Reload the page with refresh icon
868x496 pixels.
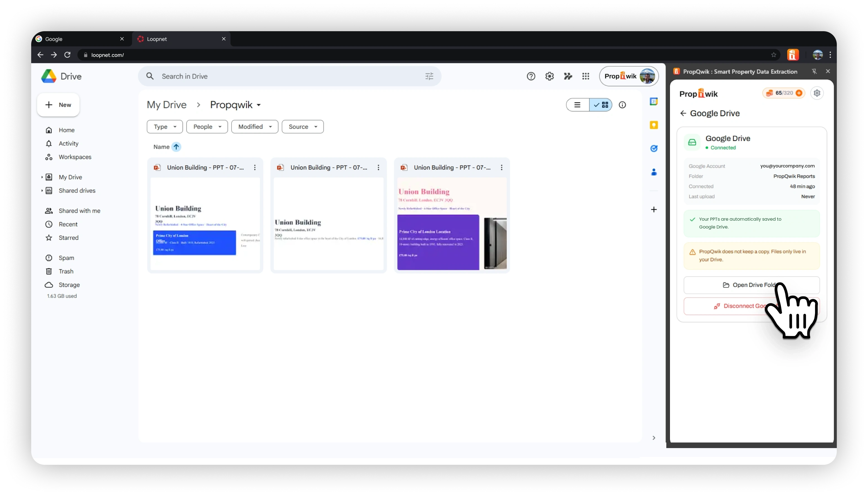(x=67, y=55)
